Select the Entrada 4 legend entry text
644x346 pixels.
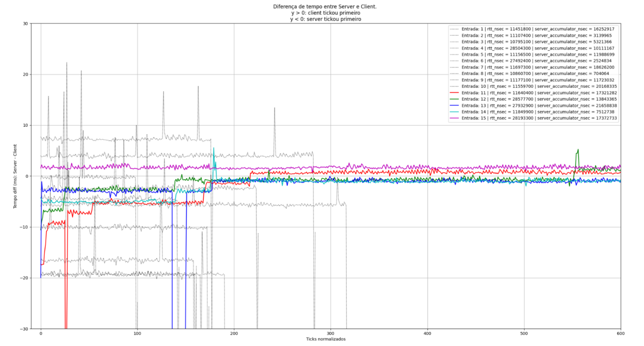[x=538, y=48]
